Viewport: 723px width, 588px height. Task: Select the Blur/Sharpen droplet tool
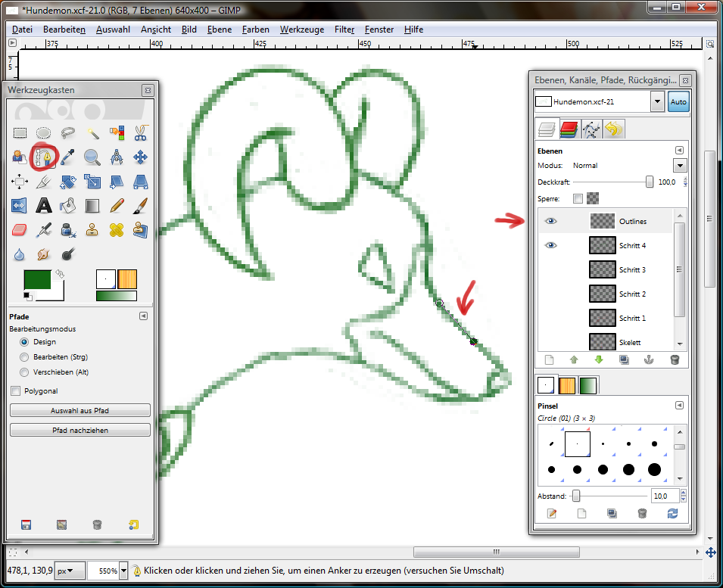coord(20,254)
